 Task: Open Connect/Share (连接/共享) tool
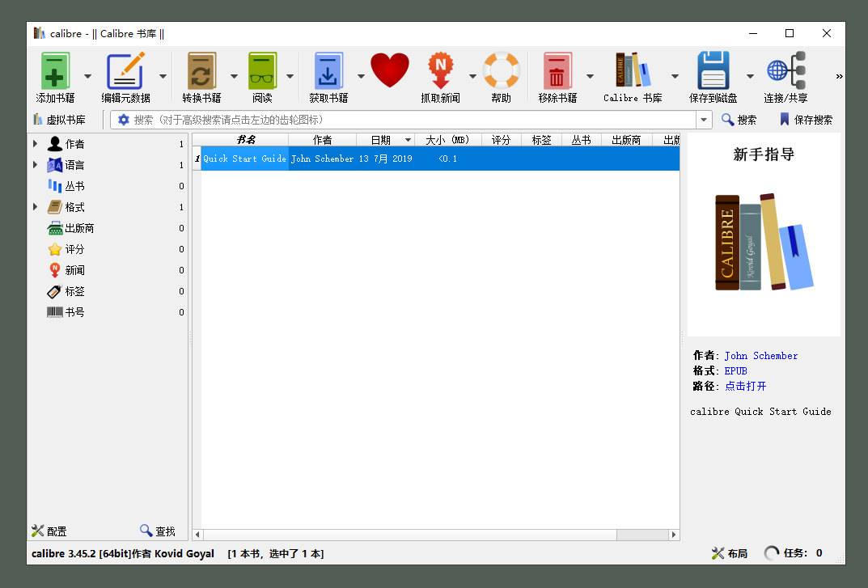[780, 70]
